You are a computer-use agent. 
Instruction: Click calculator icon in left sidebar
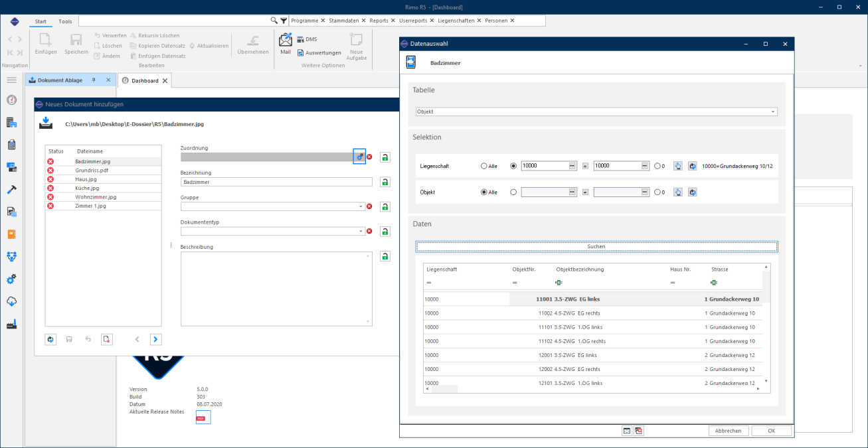point(11,145)
